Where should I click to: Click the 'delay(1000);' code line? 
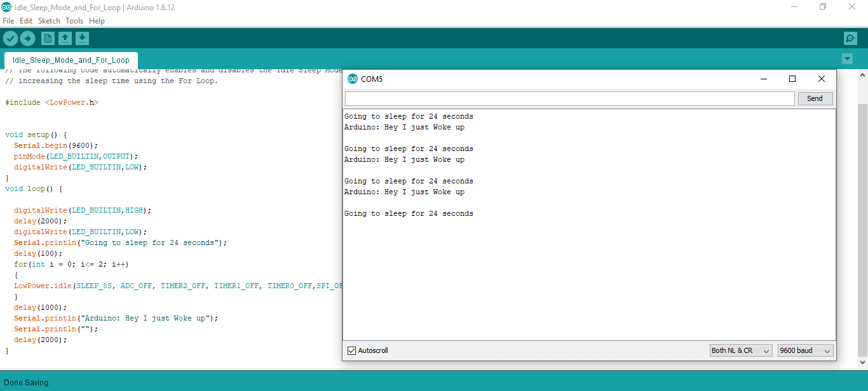tap(41, 307)
